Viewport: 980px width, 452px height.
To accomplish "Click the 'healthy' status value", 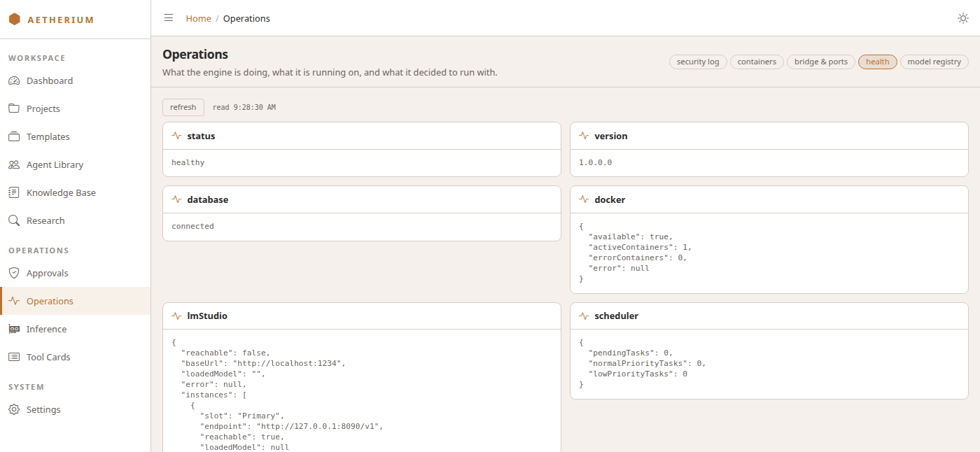I will pyautogui.click(x=188, y=162).
